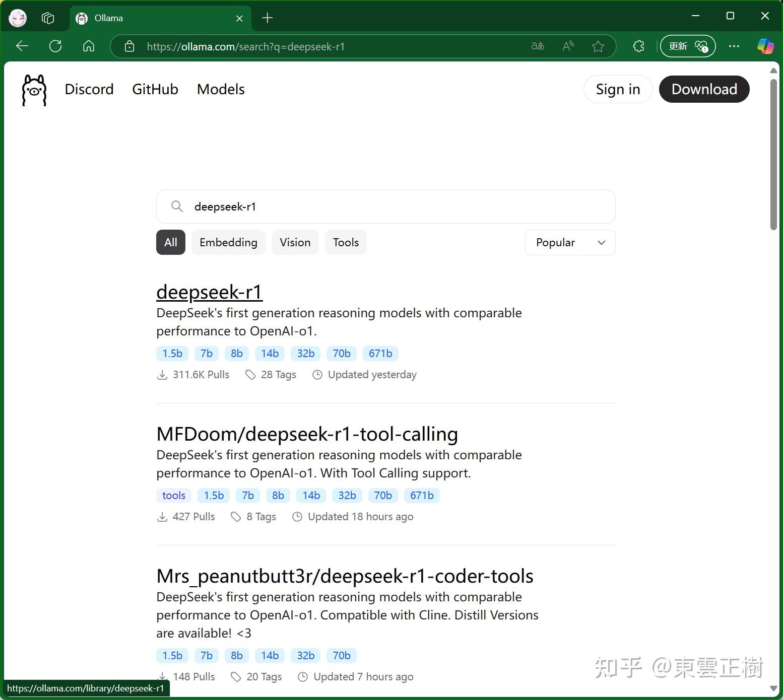
Task: Click the browser update health icon
Action: tap(701, 46)
